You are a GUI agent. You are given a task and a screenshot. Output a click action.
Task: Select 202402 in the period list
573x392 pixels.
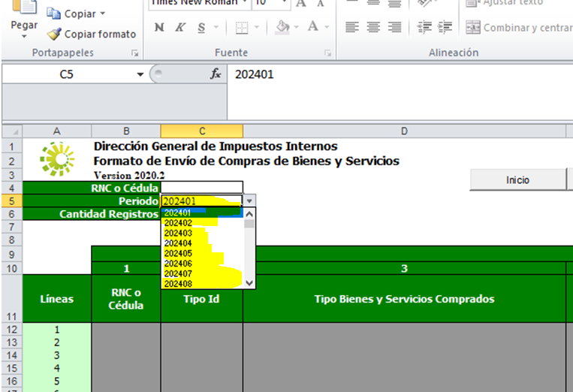tap(202, 223)
